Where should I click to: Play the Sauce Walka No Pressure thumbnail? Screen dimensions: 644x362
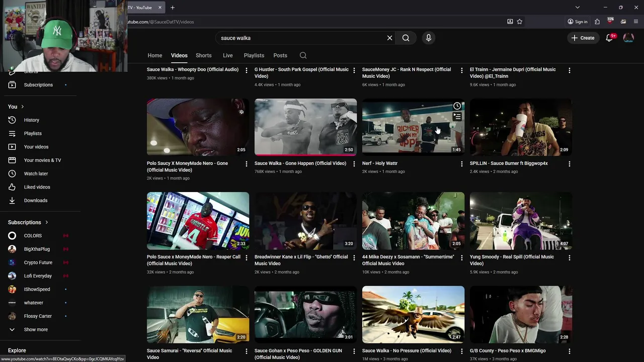(413, 314)
